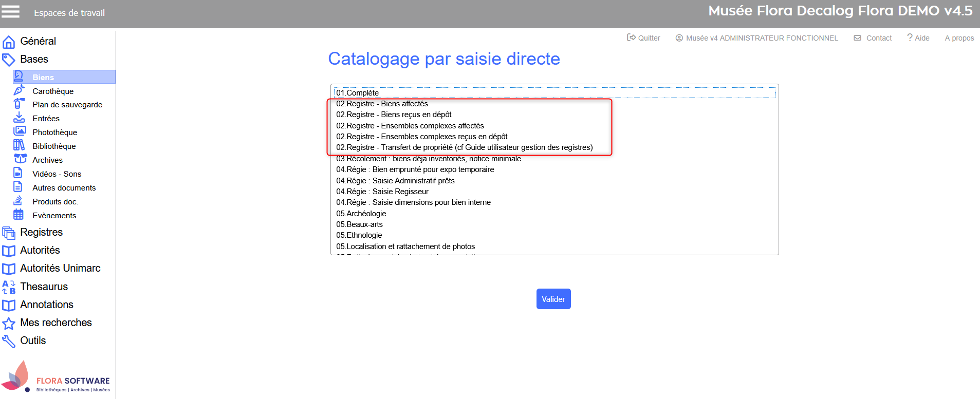980x399 pixels.
Task: Click the Outils wrench icon
Action: tap(9, 341)
